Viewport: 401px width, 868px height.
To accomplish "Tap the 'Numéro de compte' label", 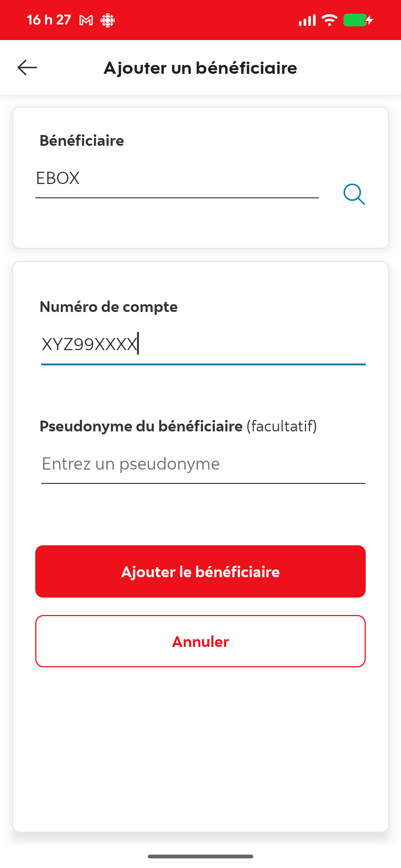I will [108, 307].
